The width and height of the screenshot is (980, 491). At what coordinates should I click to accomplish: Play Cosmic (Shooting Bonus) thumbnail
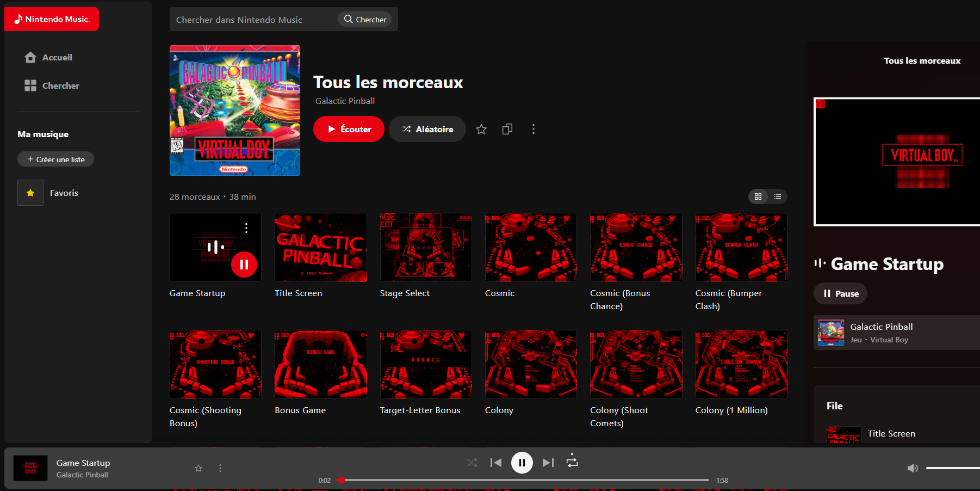[x=215, y=364]
